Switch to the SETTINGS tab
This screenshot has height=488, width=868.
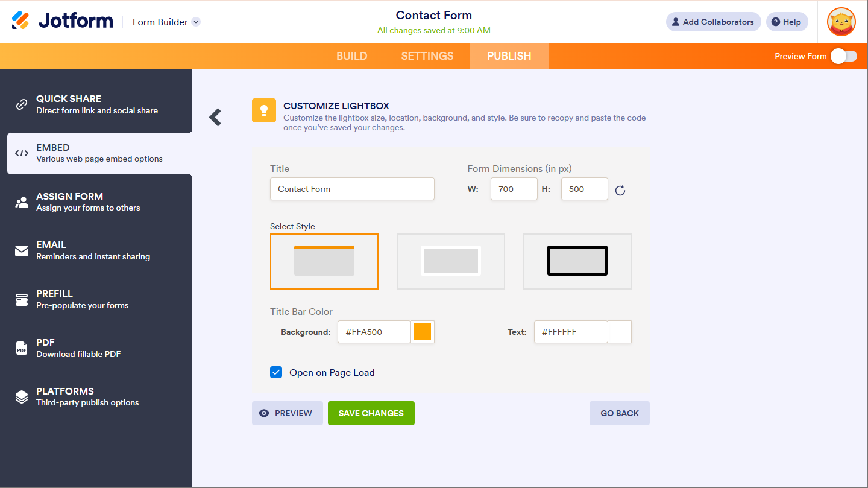tap(427, 56)
